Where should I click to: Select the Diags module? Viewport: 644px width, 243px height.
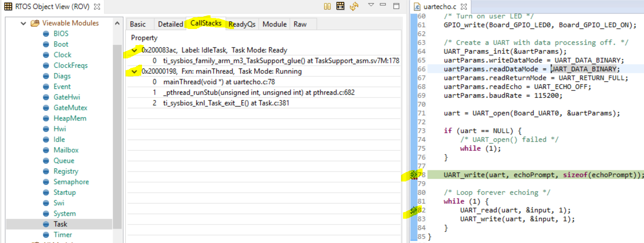62,76
